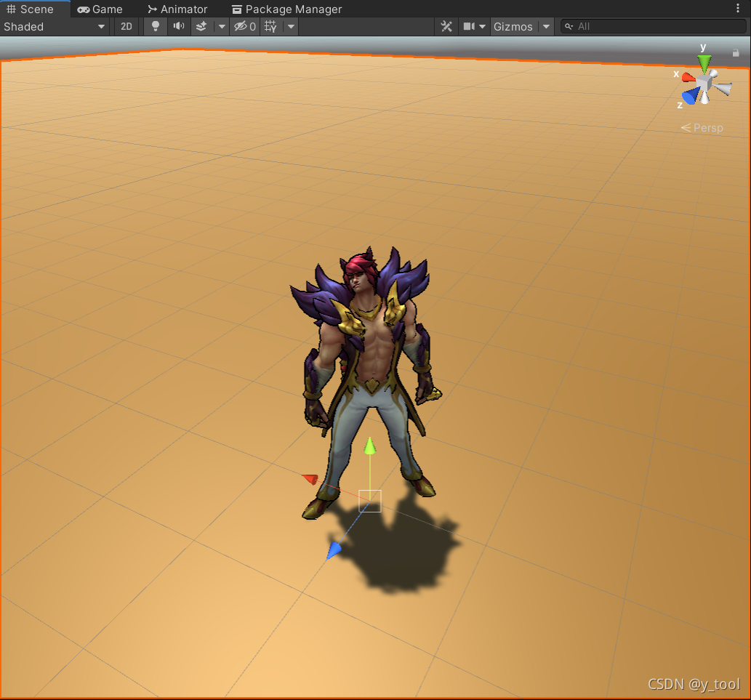The image size is (751, 700).
Task: Toggle the scene rotation lock icon
Action: pyautogui.click(x=736, y=52)
